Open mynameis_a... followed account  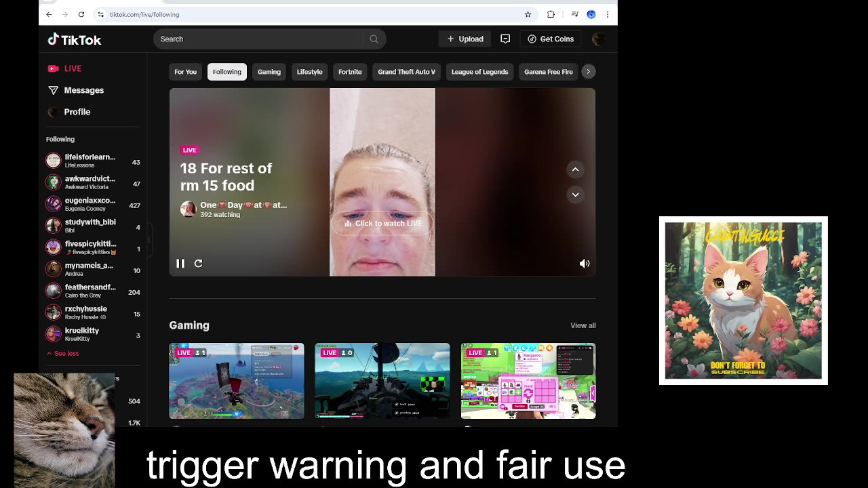[x=93, y=269]
